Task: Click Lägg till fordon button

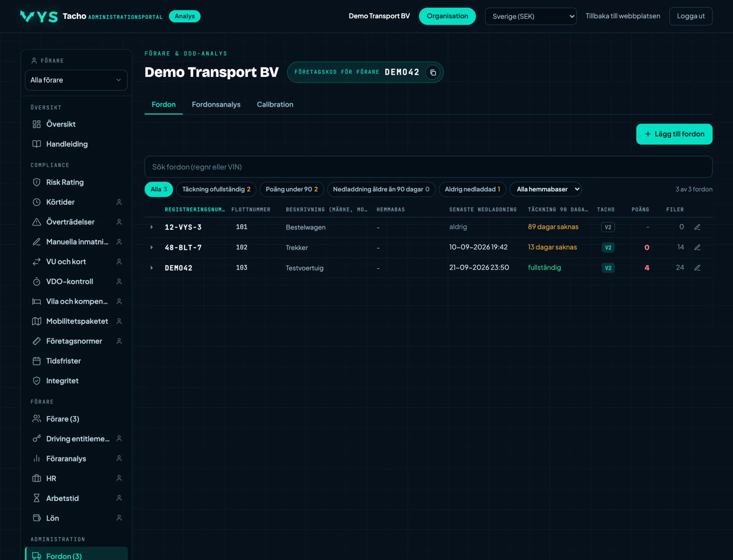Action: [674, 134]
